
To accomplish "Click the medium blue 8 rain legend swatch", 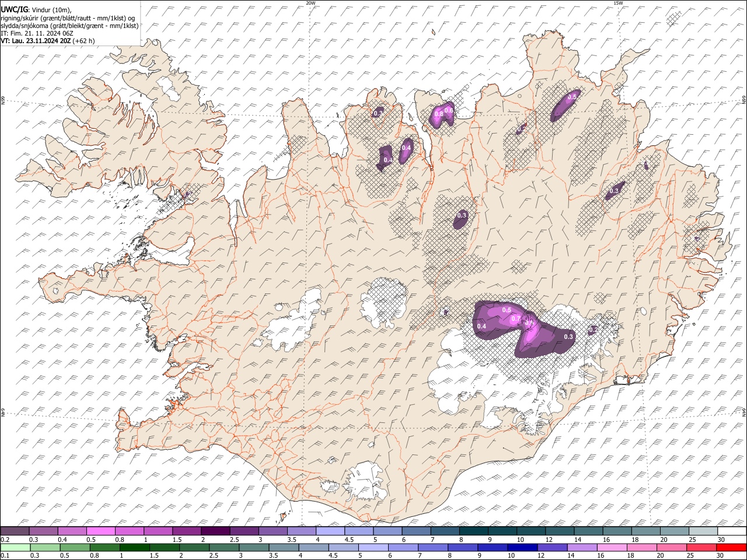I will click(x=463, y=547).
